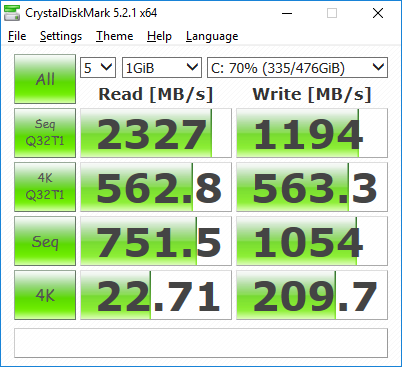
Task: Click the empty comment field at bottom
Action: click(201, 343)
